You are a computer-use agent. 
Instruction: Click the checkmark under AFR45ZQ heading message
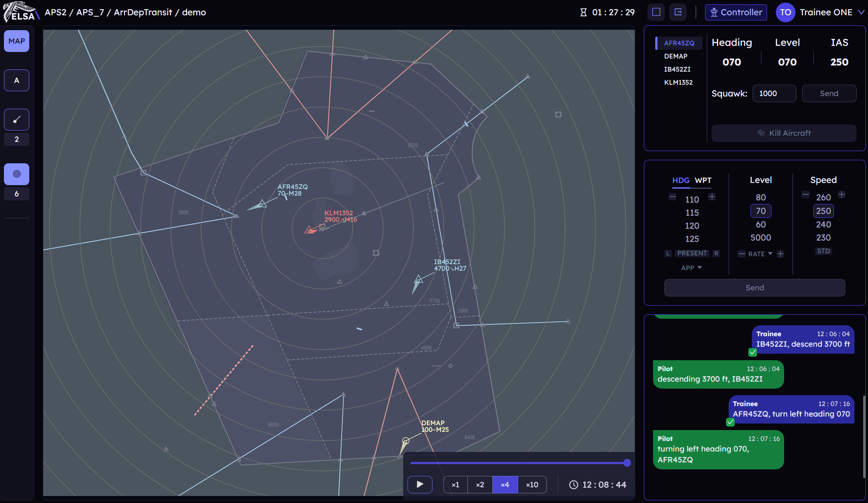coord(730,422)
